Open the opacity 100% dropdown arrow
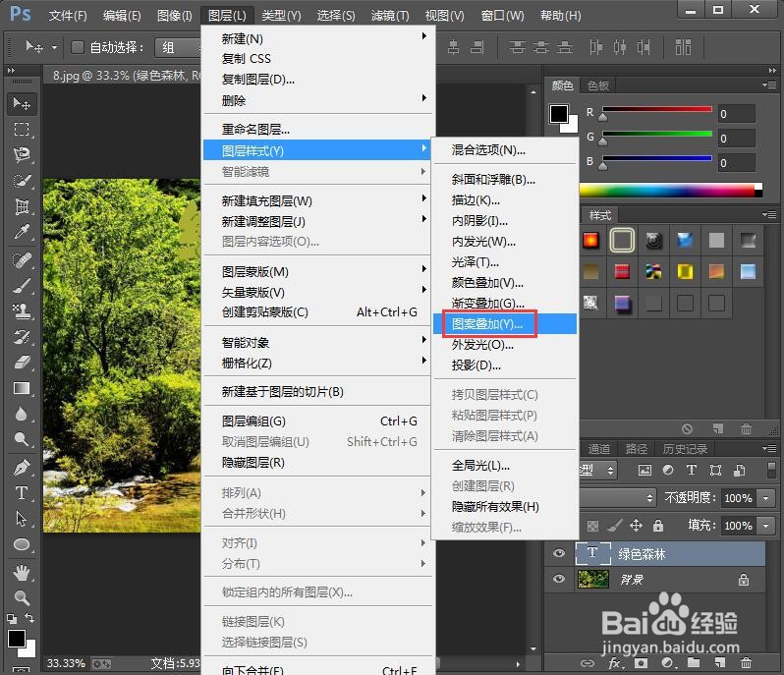Viewport: 784px width, 675px height. click(x=766, y=498)
